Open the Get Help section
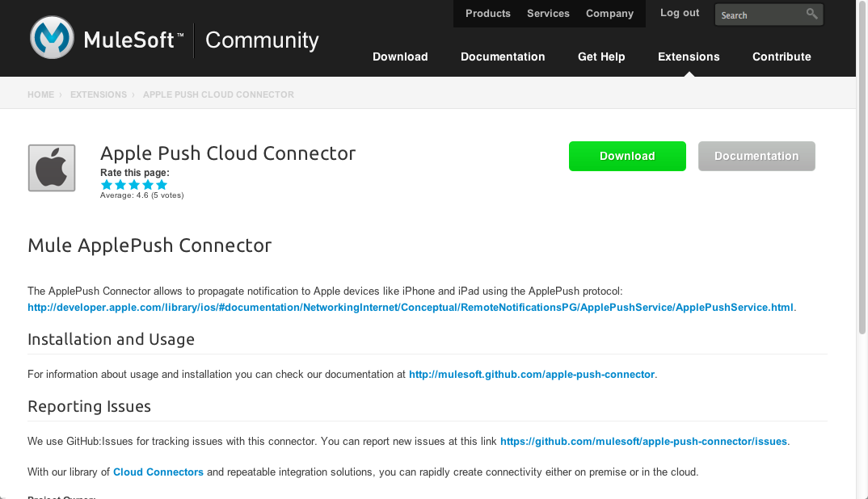Image resolution: width=868 pixels, height=499 pixels. click(601, 57)
